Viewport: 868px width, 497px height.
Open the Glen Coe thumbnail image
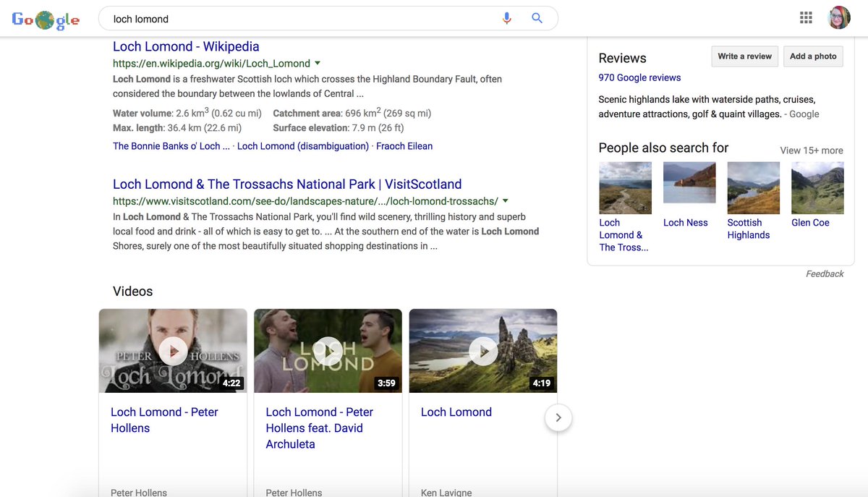[817, 188]
